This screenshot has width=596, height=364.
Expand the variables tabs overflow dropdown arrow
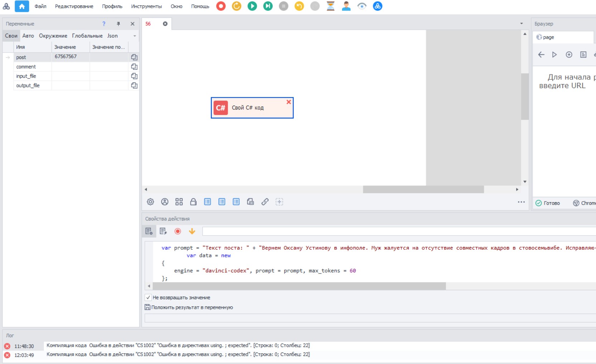click(x=135, y=36)
